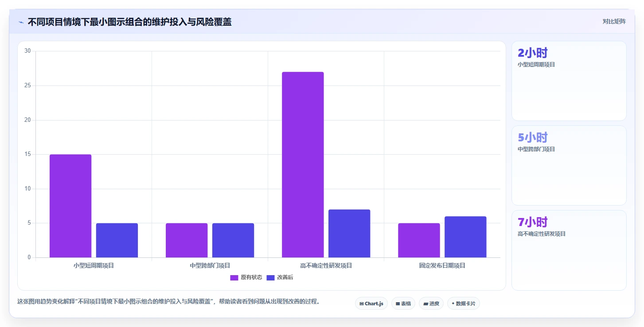Click the y-axis value 25
The height and width of the screenshot is (327, 644).
(27, 86)
